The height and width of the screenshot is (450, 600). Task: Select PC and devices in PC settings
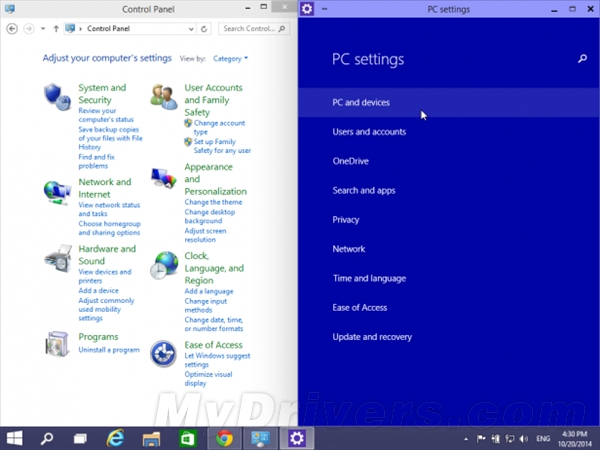pyautogui.click(x=361, y=103)
